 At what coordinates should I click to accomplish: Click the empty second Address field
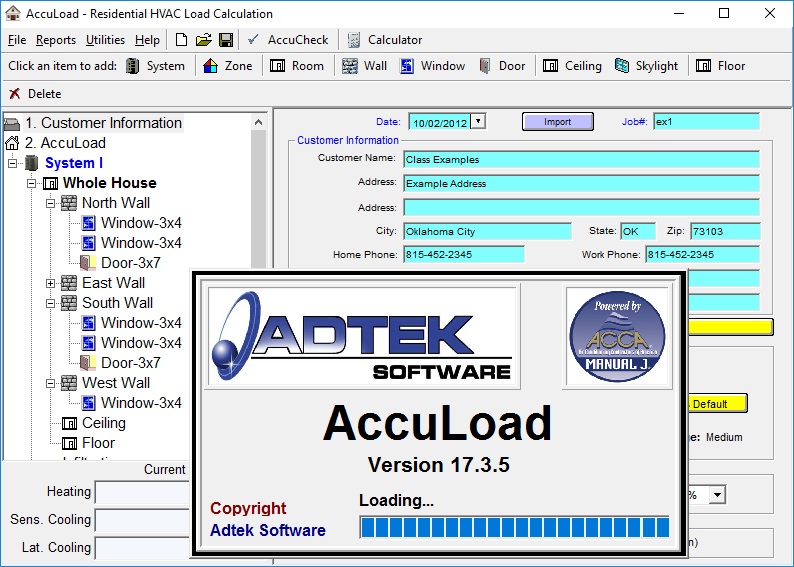tap(581, 207)
